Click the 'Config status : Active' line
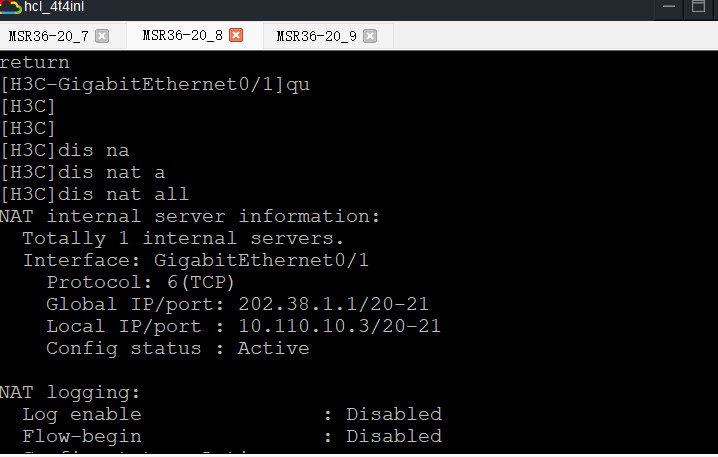The image size is (718, 457). coord(177,348)
